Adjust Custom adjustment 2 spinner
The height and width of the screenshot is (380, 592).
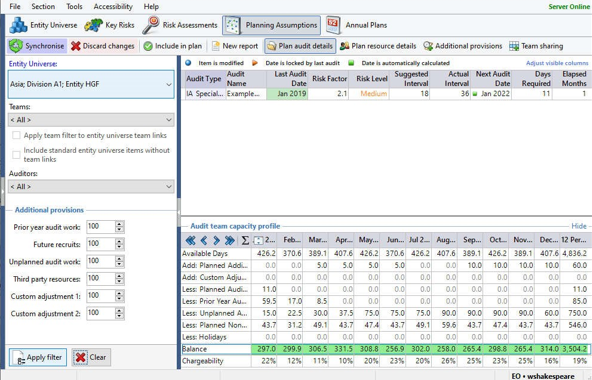(119, 314)
